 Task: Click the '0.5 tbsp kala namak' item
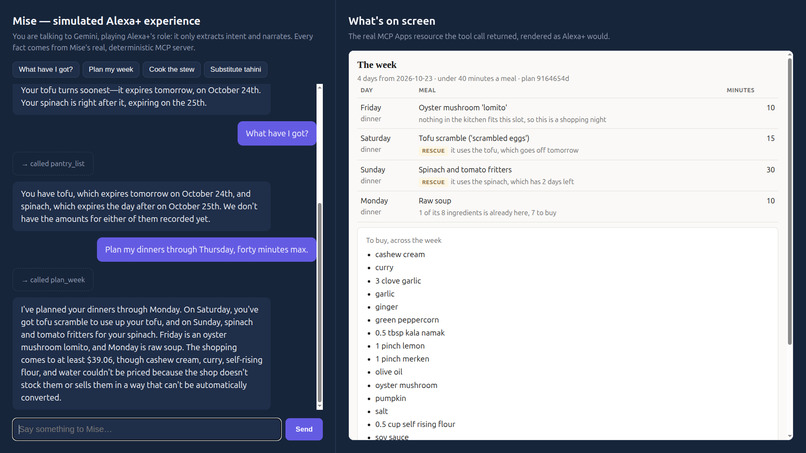click(x=410, y=333)
